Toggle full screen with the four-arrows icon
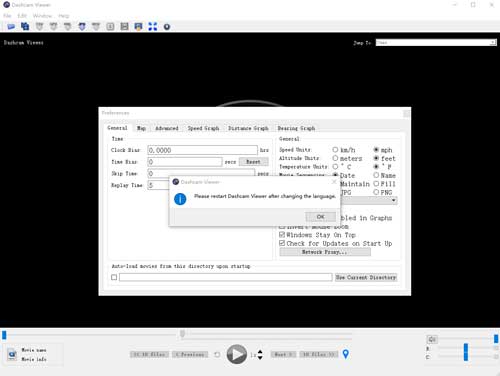 tap(153, 26)
